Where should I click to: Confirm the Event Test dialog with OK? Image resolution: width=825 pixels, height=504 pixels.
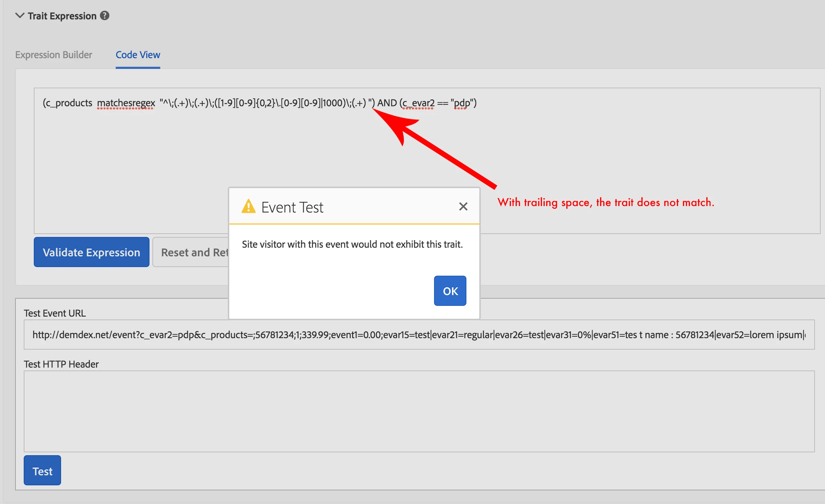tap(450, 291)
